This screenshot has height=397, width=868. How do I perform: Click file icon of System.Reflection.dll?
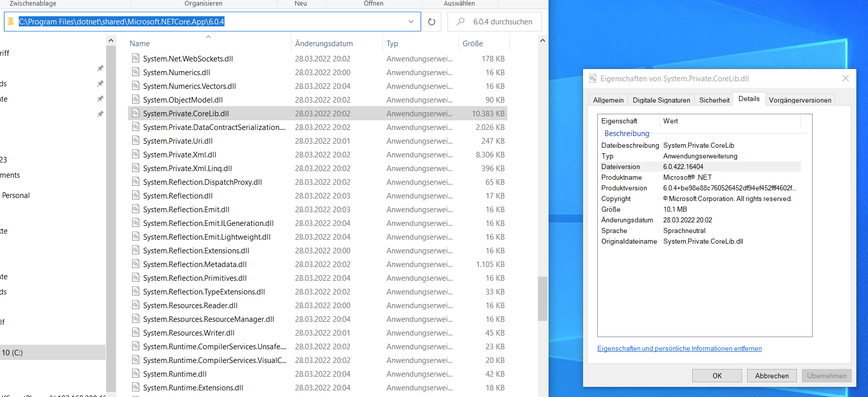136,195
